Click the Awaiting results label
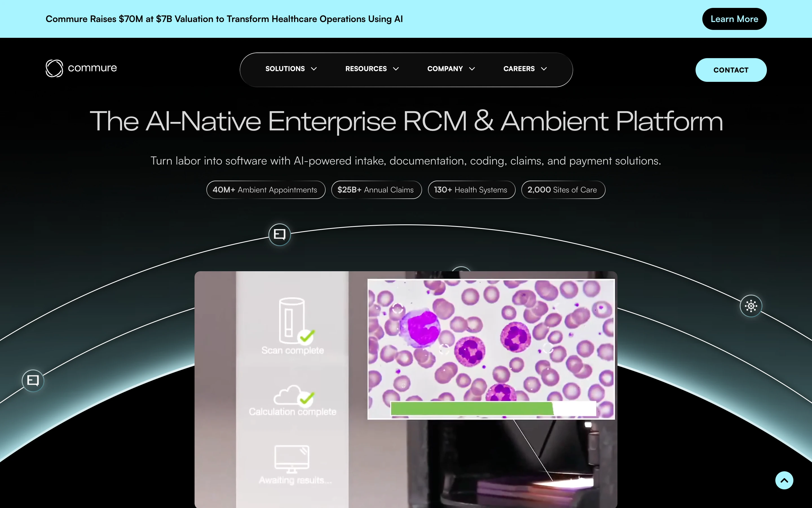The image size is (812, 508). tap(295, 480)
